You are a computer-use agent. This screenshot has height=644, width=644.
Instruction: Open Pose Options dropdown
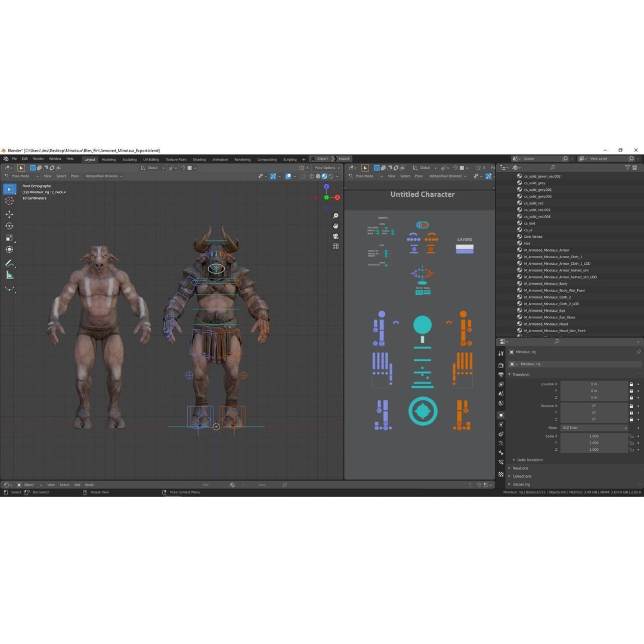(x=327, y=168)
